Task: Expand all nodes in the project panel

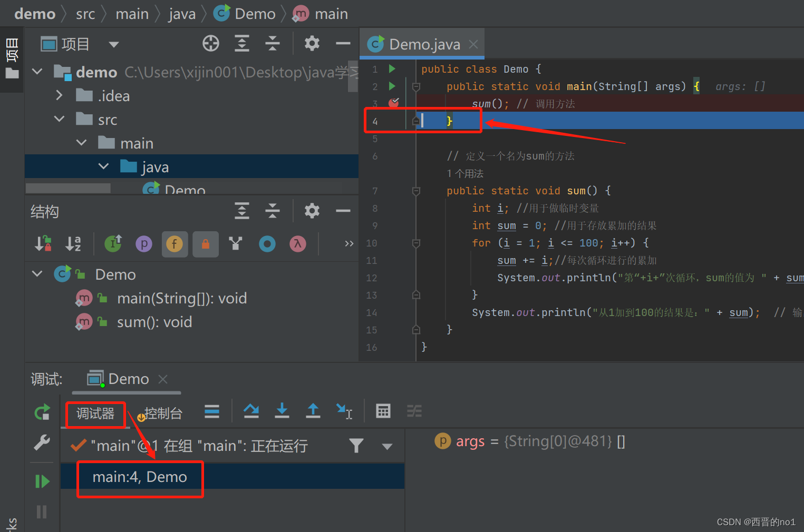Action: tap(242, 44)
